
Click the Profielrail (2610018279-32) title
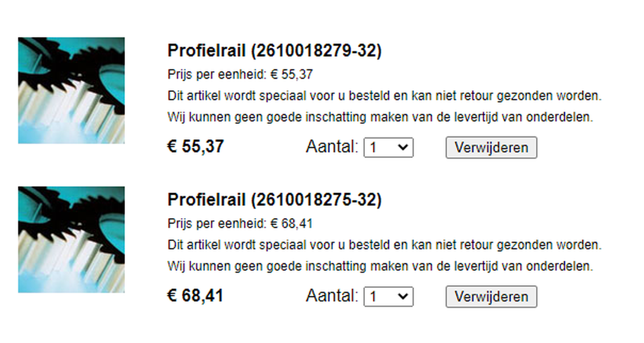(275, 51)
